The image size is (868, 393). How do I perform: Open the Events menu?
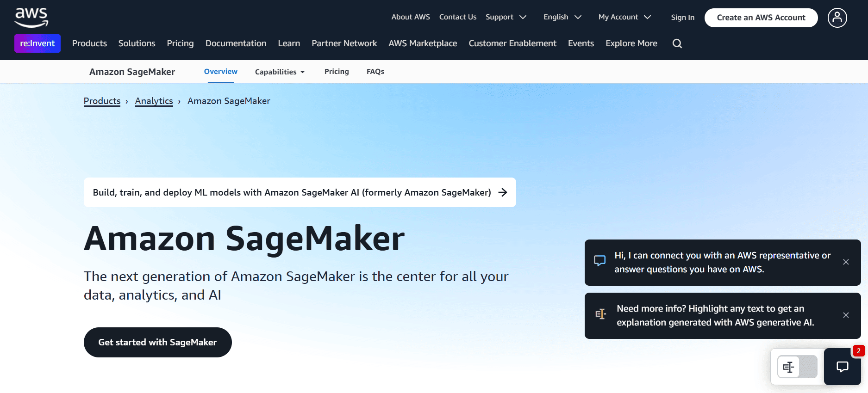click(581, 43)
